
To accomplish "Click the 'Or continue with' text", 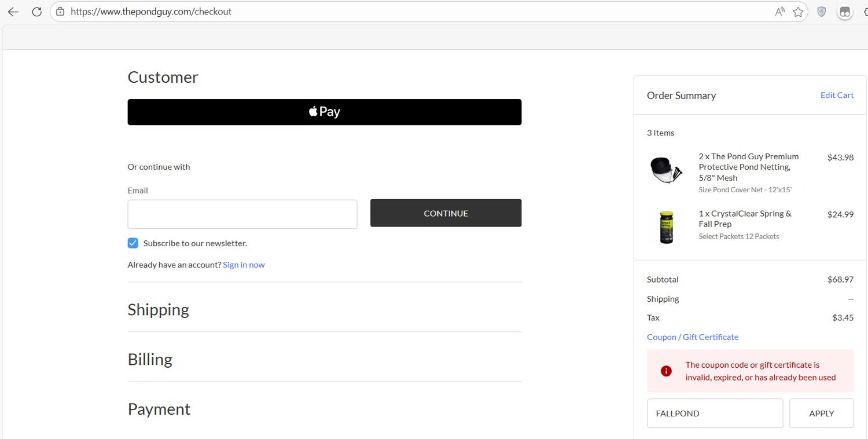I will point(159,167).
